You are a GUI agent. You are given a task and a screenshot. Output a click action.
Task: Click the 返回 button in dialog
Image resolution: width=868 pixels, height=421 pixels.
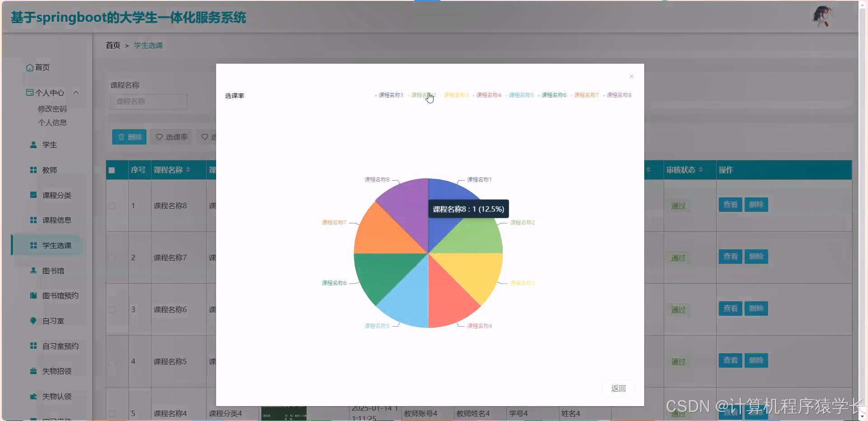point(618,388)
